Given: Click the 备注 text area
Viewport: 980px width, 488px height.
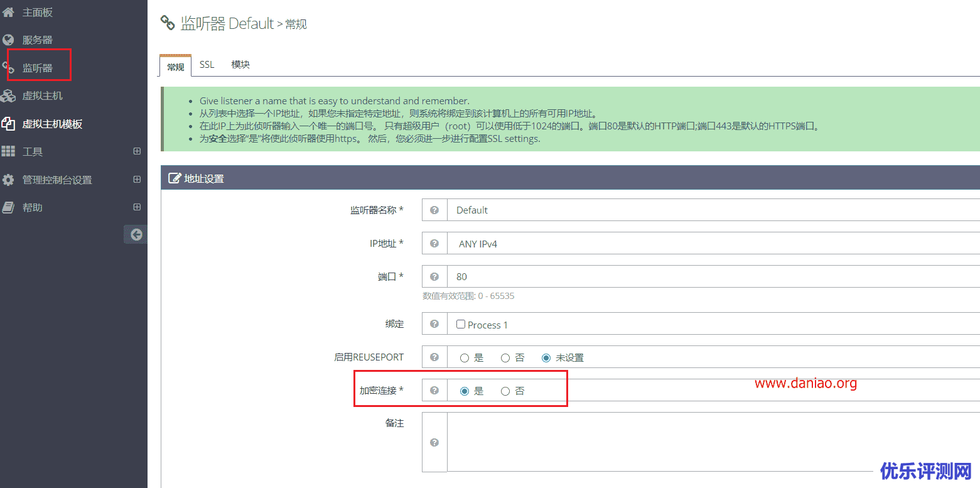Looking at the screenshot, I should pos(713,442).
